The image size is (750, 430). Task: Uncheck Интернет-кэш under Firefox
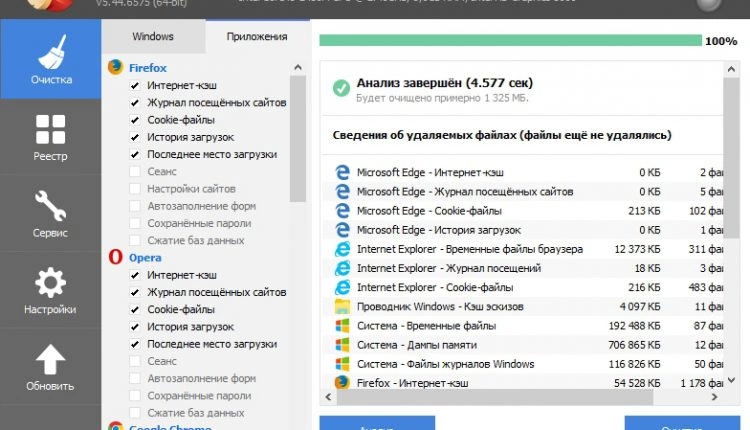click(135, 86)
